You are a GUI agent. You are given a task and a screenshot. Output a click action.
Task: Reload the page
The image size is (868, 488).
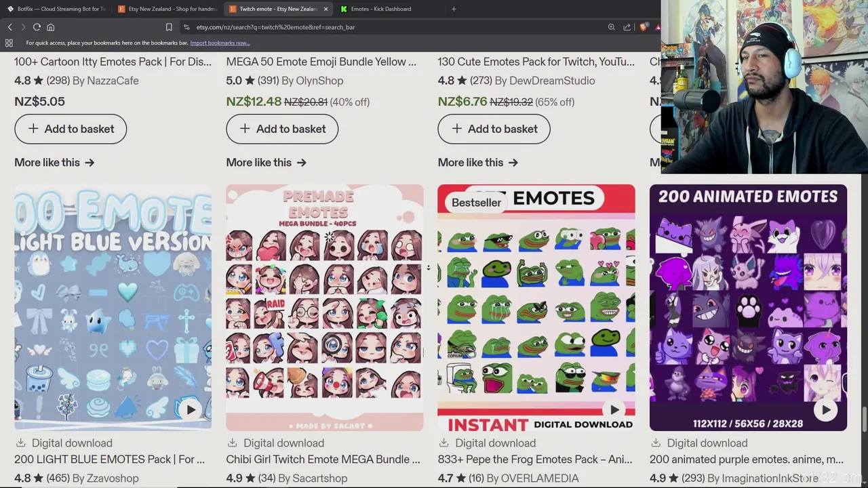tap(37, 27)
